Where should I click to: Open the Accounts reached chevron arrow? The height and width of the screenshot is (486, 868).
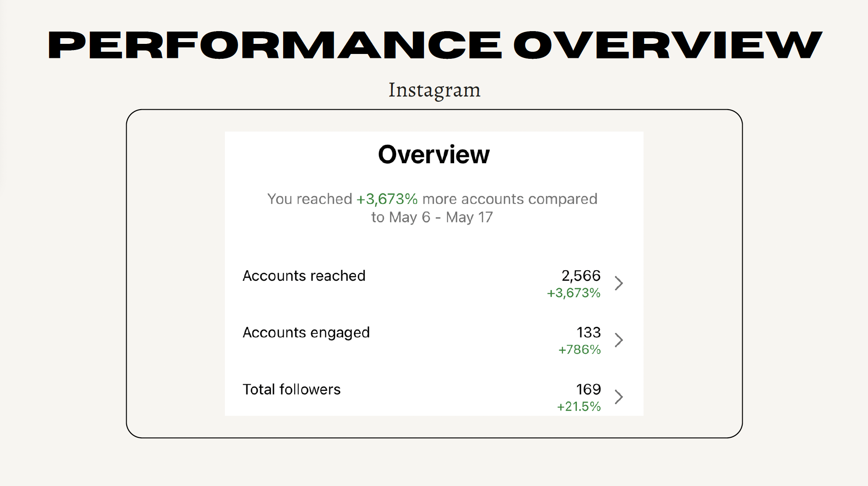[619, 283]
